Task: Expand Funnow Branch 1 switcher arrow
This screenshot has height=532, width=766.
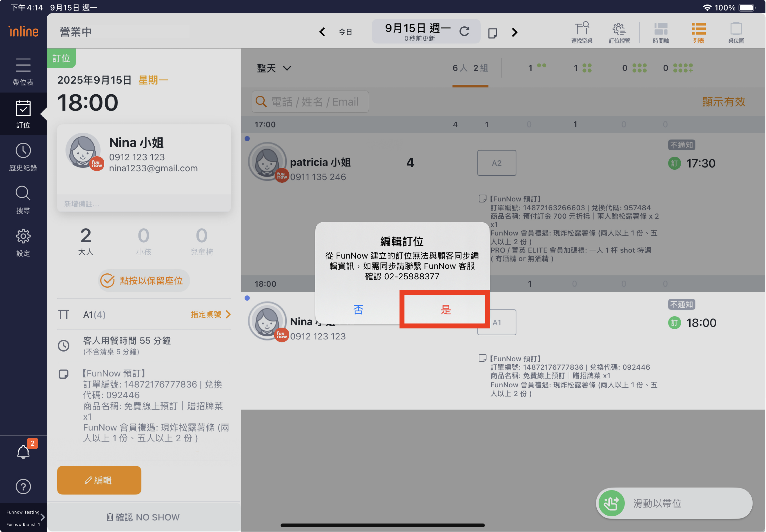Action: point(42,517)
